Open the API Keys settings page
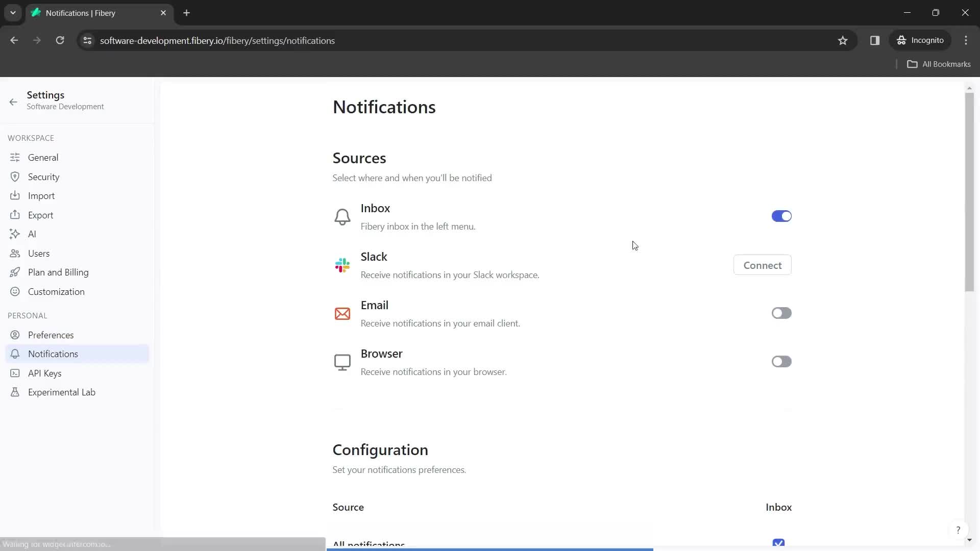The image size is (980, 551). (x=44, y=373)
